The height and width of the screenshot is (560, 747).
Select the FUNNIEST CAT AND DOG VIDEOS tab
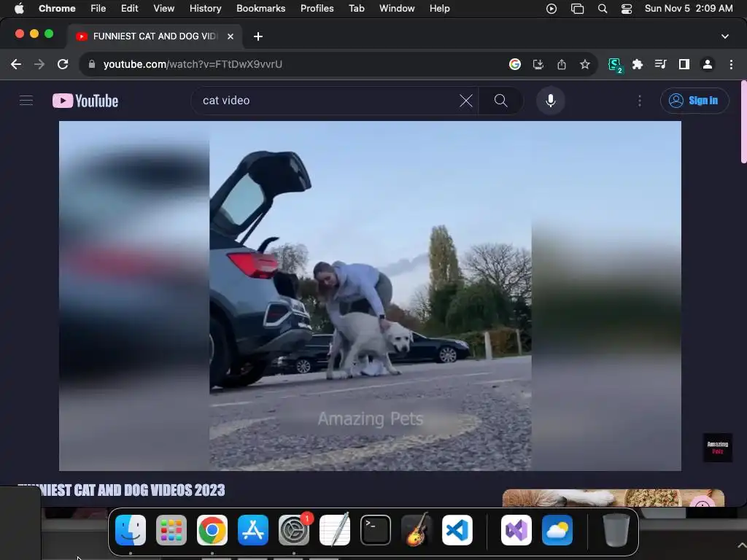[x=155, y=36]
